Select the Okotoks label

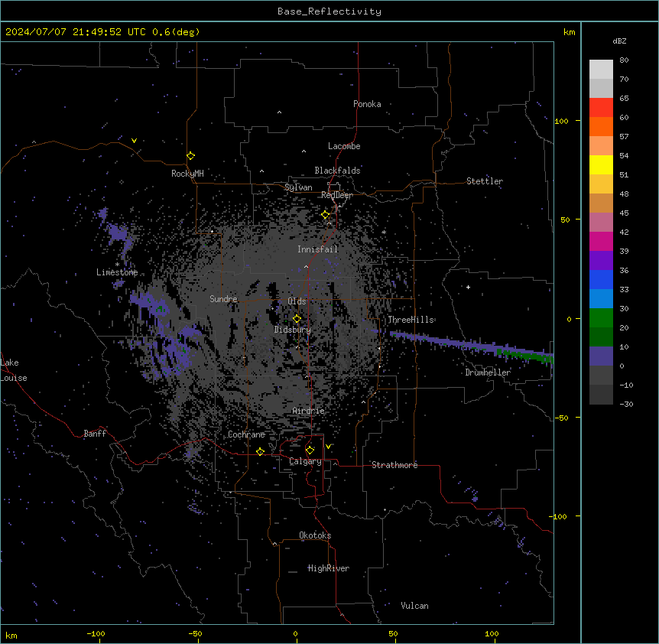point(315,535)
